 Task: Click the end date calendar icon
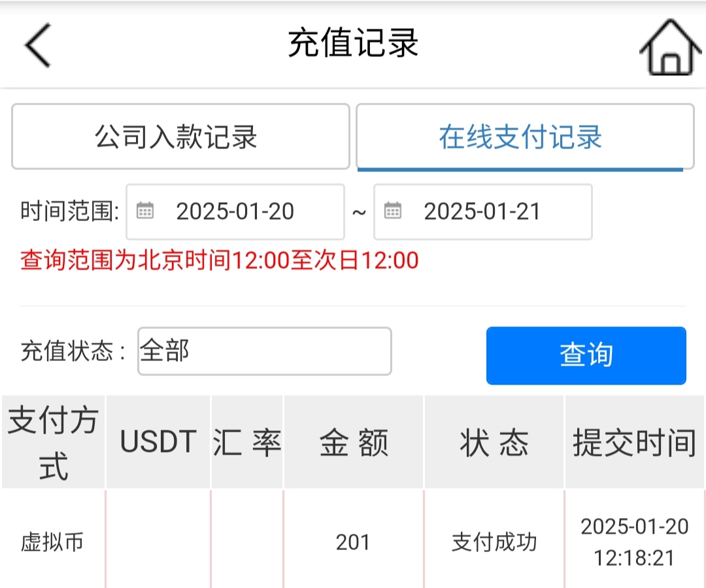point(392,211)
